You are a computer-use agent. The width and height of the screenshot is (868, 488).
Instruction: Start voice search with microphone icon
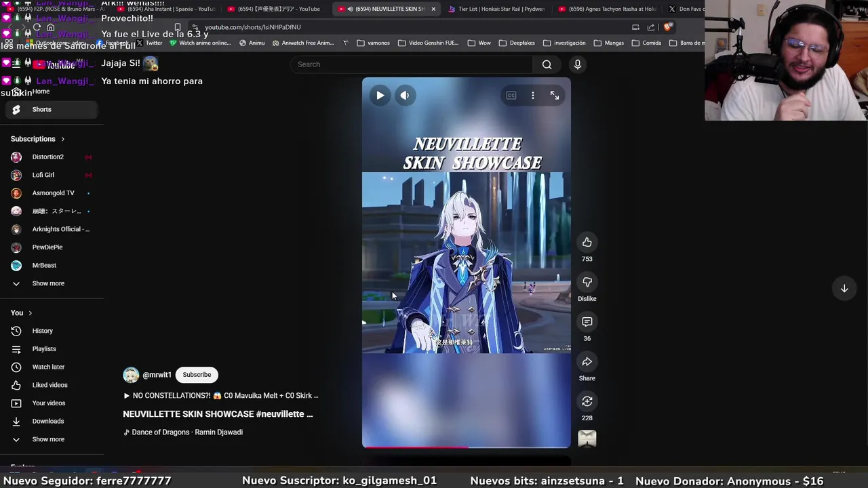coord(578,64)
